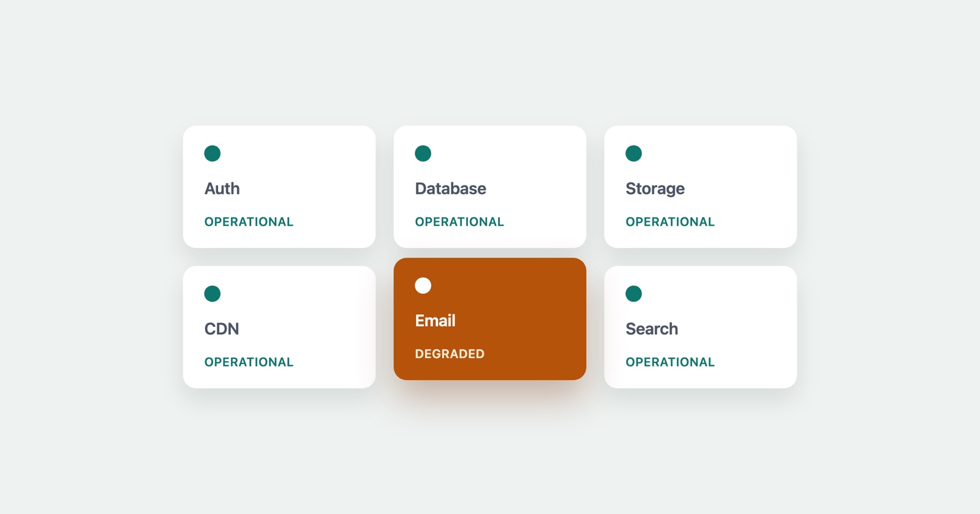Open the Database service card
Screen dimensions: 980x514
[x=490, y=187]
